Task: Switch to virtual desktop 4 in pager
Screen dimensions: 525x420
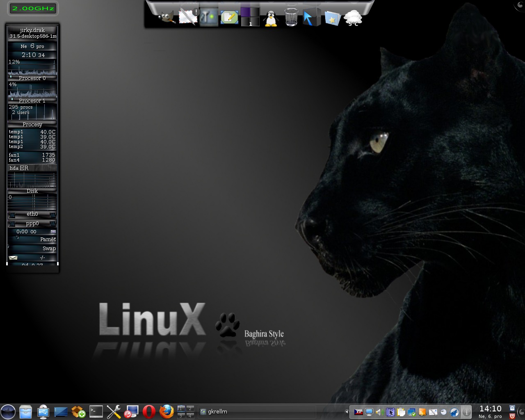Action: (190, 415)
